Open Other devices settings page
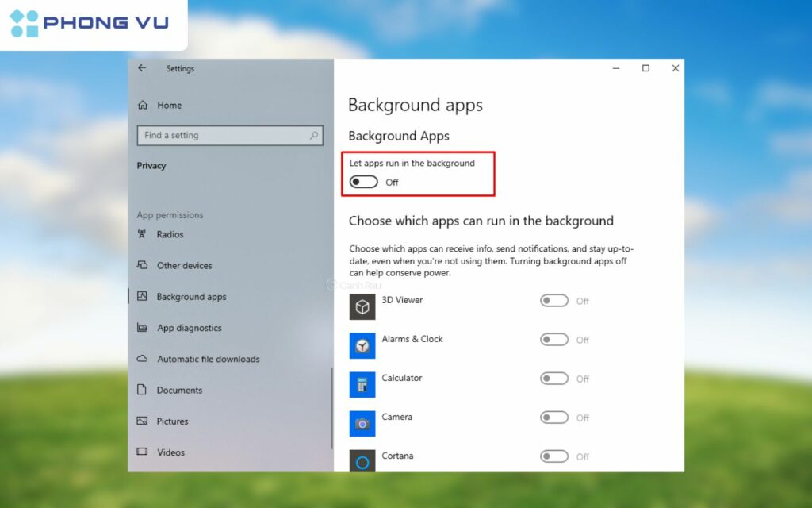Screen dimensions: 812x508 [184, 266]
